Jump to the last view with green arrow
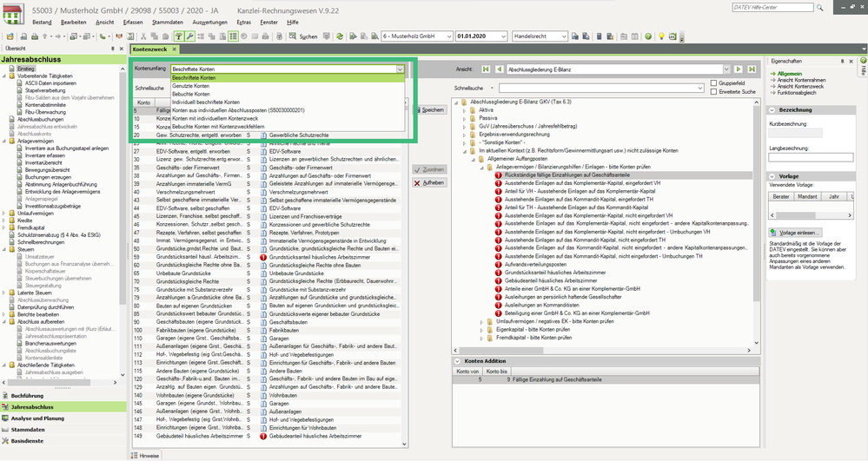This screenshot has height=461, width=868. [752, 69]
